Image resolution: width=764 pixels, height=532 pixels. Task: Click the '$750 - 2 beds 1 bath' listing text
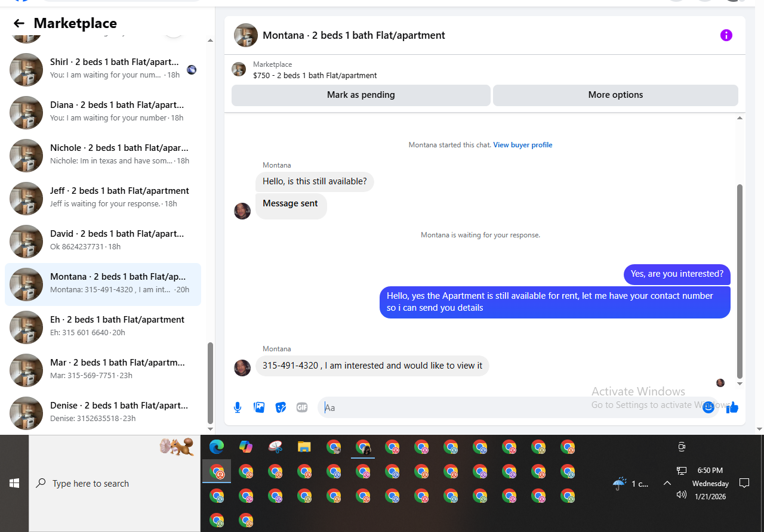(315, 75)
